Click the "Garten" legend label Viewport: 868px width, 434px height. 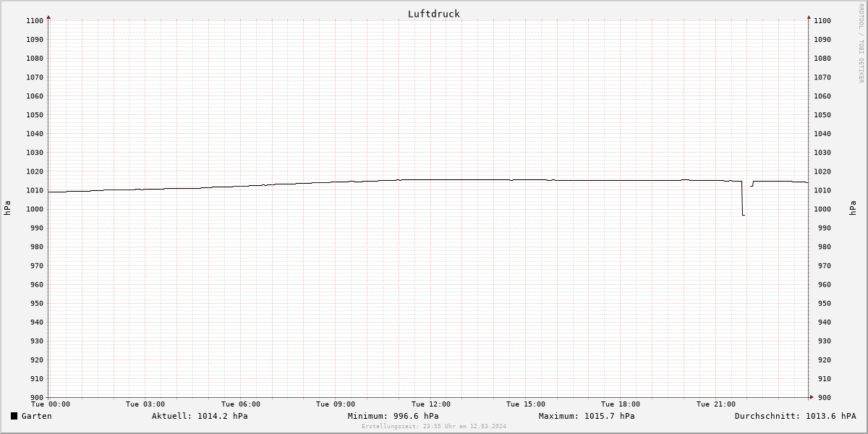pos(37,416)
